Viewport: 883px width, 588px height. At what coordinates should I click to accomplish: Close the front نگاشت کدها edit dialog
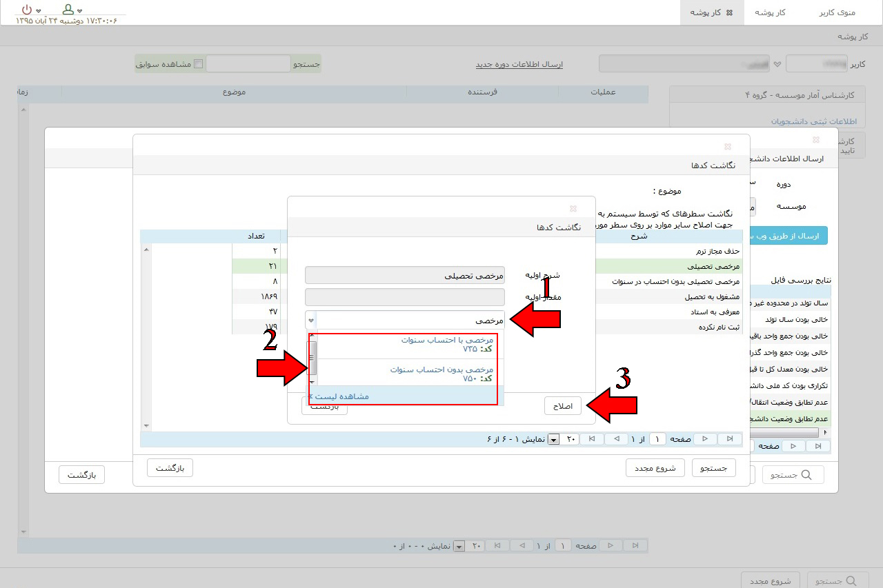(573, 209)
